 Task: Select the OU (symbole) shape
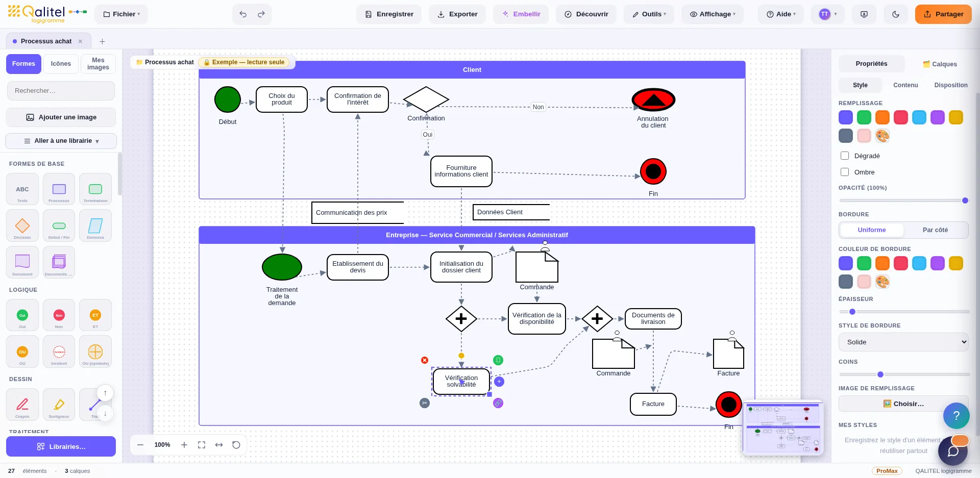(95, 351)
